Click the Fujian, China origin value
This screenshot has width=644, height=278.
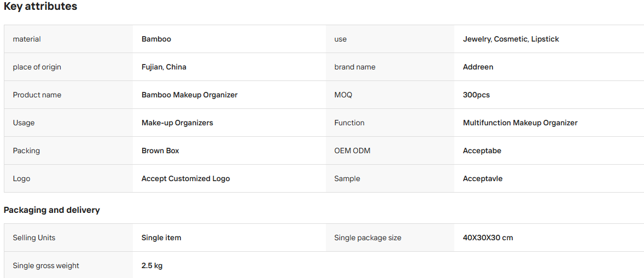pos(164,67)
